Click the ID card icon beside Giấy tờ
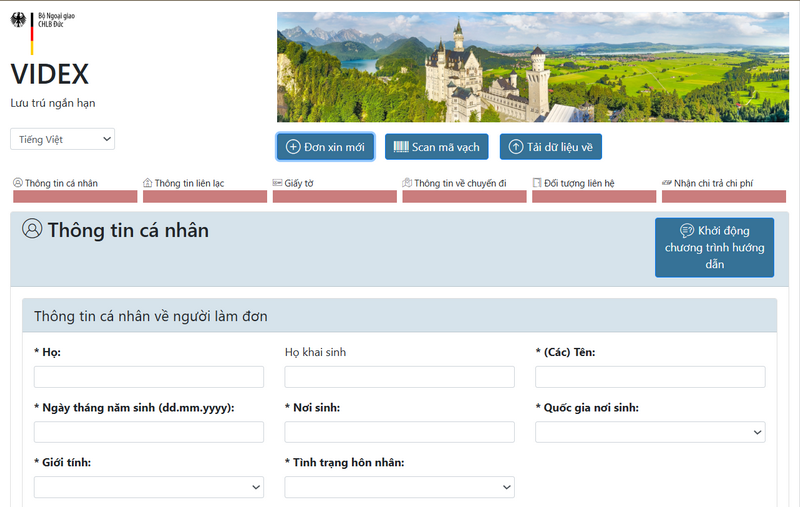Image resolution: width=800 pixels, height=507 pixels. point(277,183)
